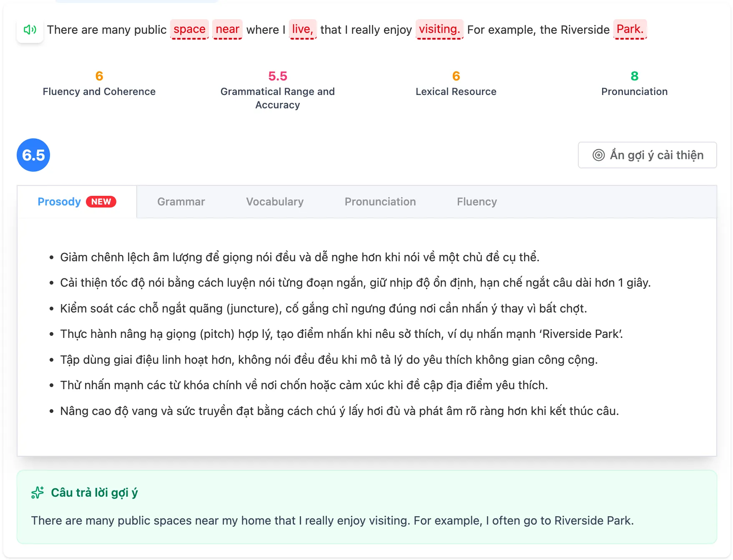The image size is (733, 560).
Task: Select the Fluency and Coherence score 6
Action: click(x=99, y=76)
